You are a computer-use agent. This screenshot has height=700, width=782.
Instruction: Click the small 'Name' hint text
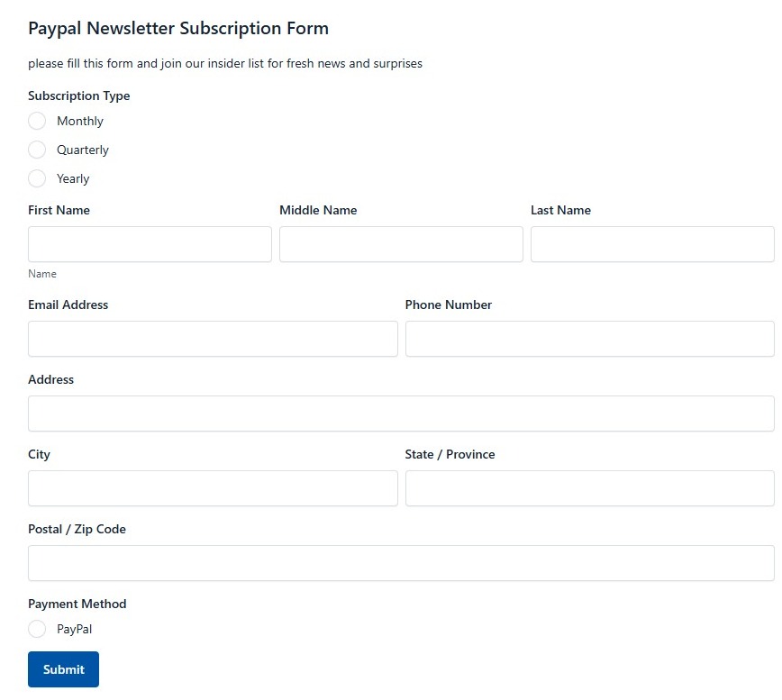tap(41, 274)
